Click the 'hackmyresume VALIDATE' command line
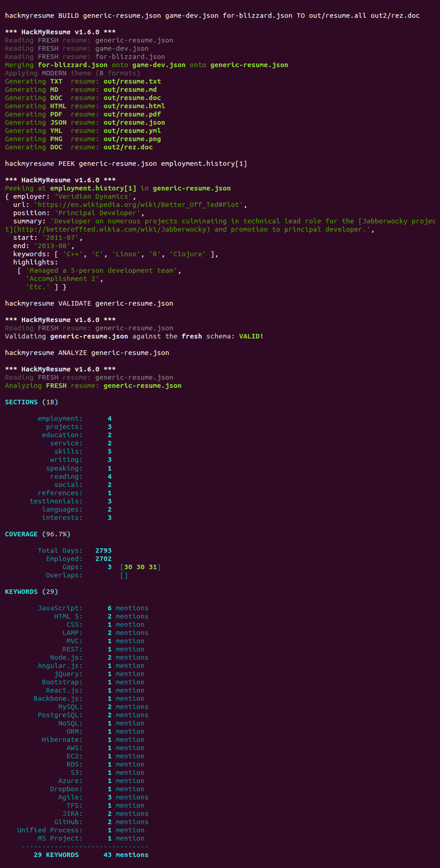The image size is (440, 868). 89,303
